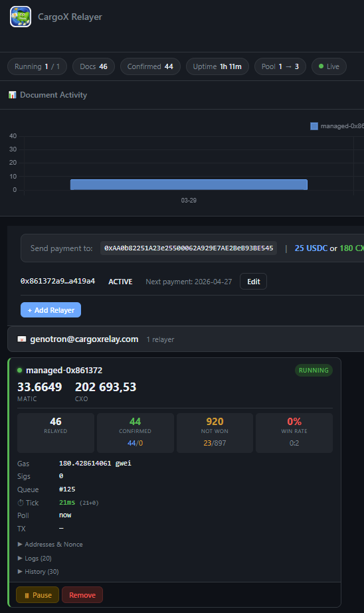Click the Edit button for relayer 0x861372a9

pos(253,282)
